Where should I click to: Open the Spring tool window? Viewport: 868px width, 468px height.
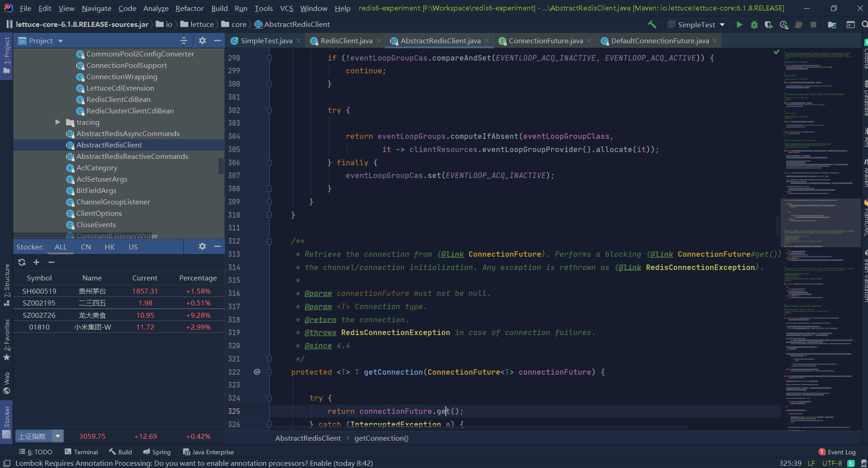click(156, 452)
